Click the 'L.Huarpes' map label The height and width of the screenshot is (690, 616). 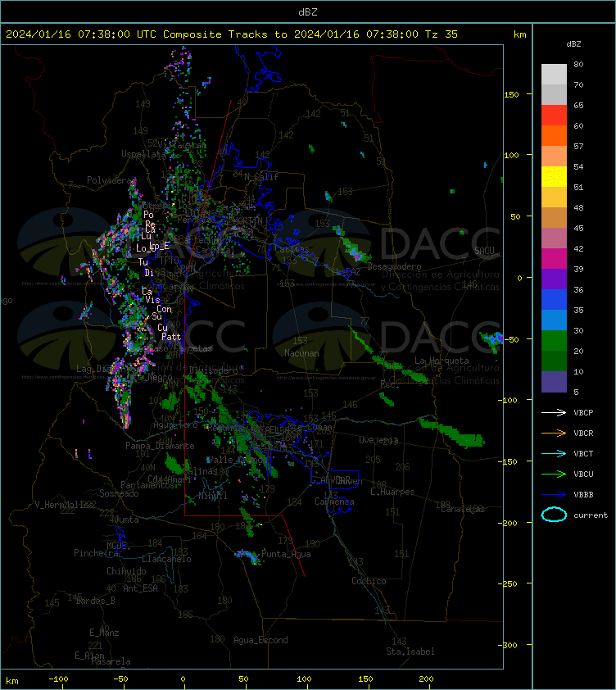coord(392,492)
